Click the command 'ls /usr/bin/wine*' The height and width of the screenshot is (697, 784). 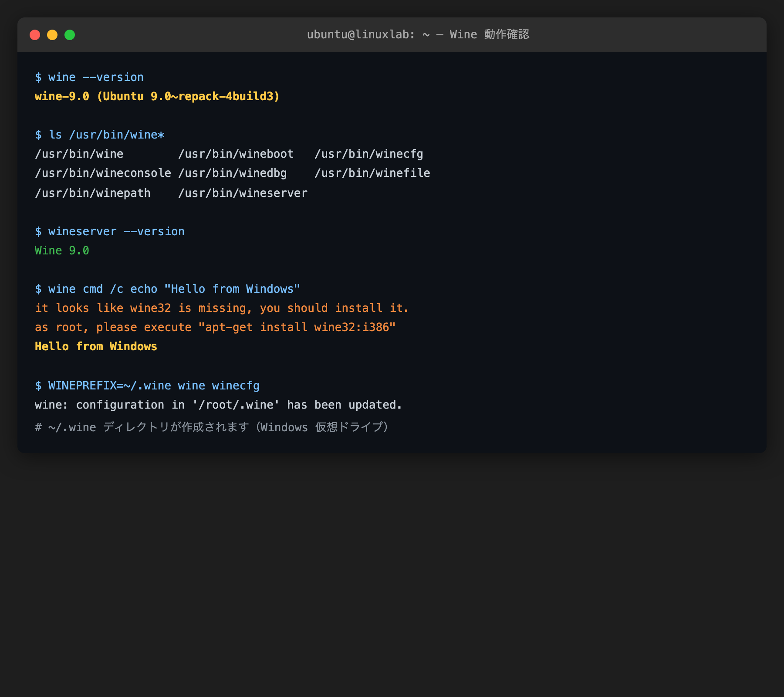pos(107,135)
